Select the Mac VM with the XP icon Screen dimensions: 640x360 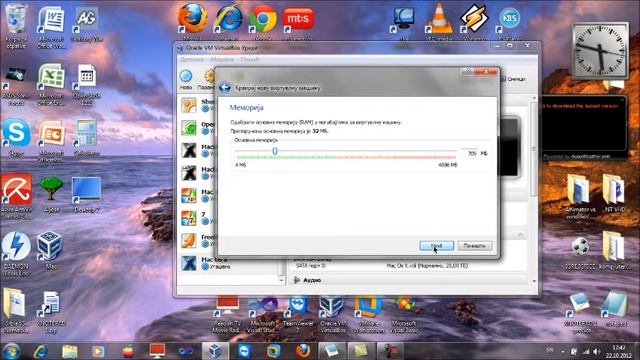(x=198, y=196)
